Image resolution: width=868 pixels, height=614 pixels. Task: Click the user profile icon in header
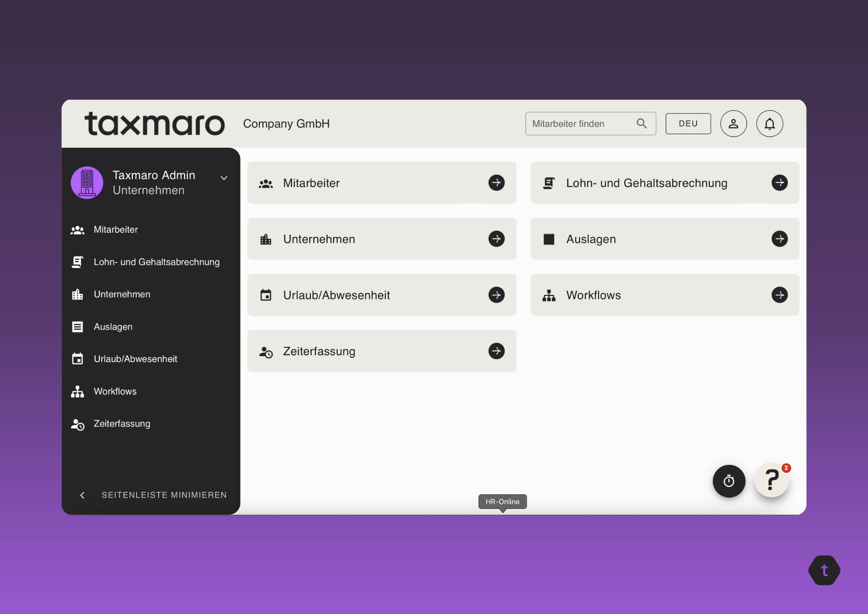click(733, 124)
